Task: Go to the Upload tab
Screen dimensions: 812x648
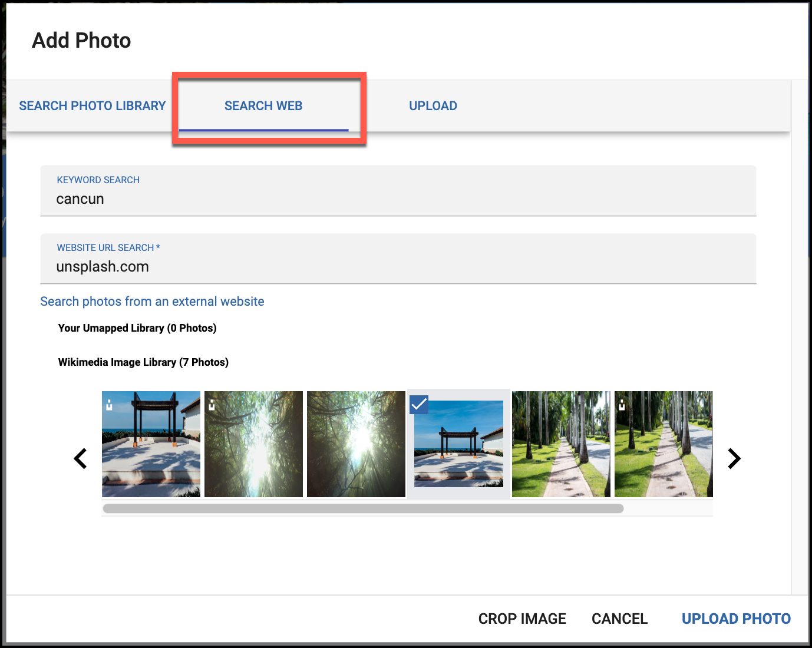Action: [433, 106]
